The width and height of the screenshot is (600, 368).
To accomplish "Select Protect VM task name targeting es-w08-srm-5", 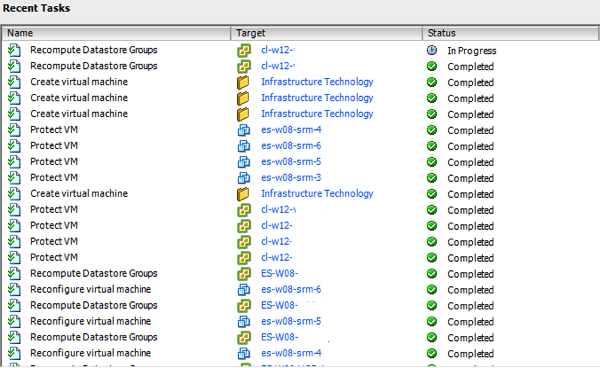I will pos(54,162).
